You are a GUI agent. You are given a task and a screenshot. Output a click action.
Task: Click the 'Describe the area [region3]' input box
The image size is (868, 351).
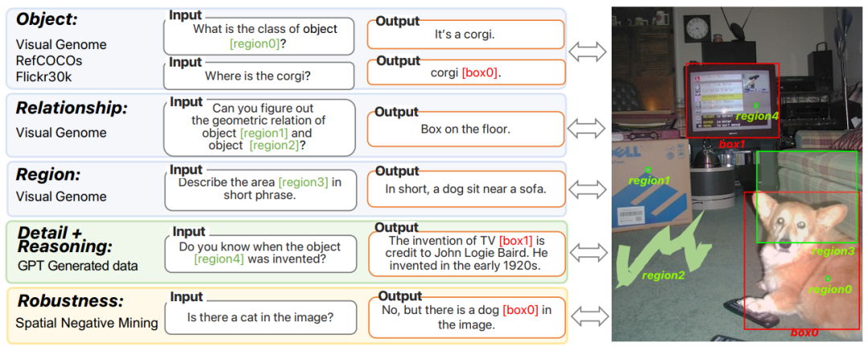259,189
